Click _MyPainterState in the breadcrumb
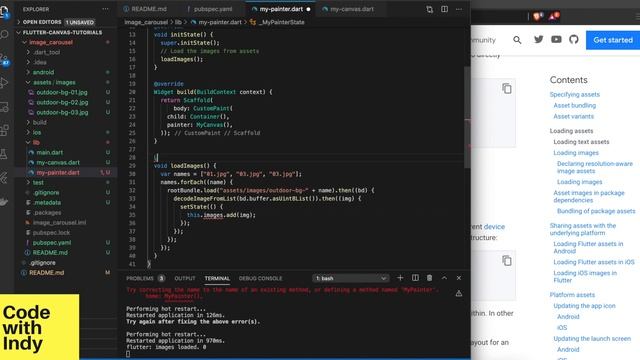 (x=281, y=22)
